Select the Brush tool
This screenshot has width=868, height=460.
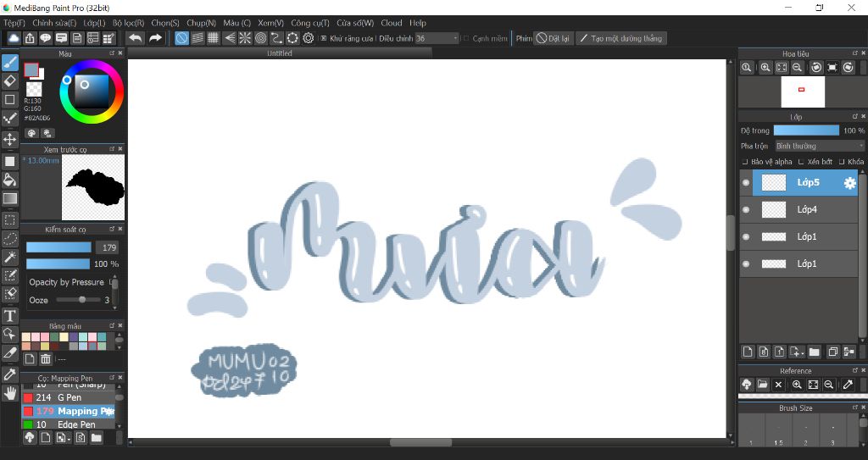(x=10, y=62)
